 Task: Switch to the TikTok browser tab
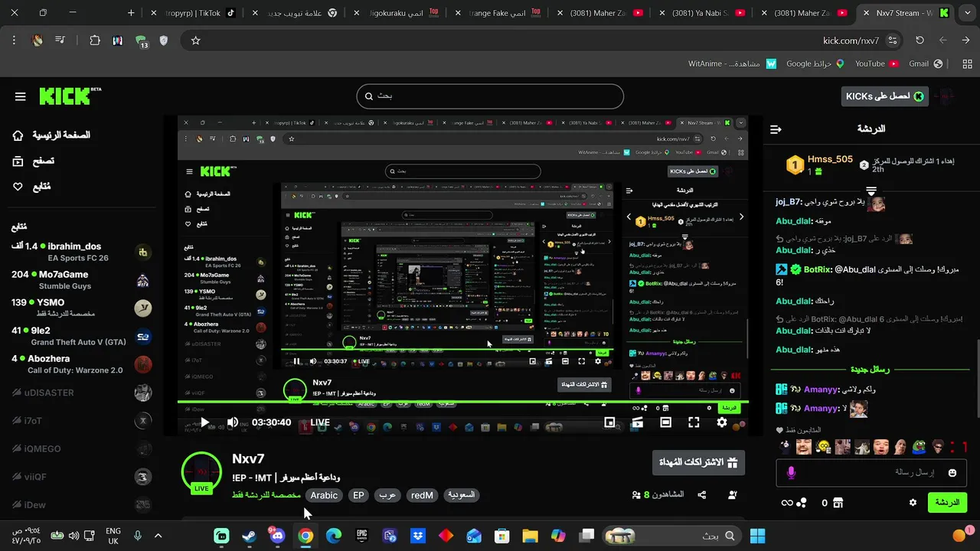click(x=194, y=13)
